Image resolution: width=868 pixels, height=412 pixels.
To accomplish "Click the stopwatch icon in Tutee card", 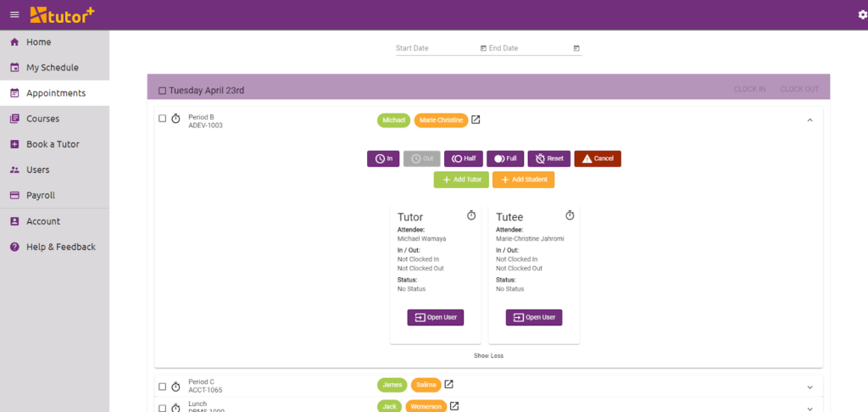I will tap(570, 216).
